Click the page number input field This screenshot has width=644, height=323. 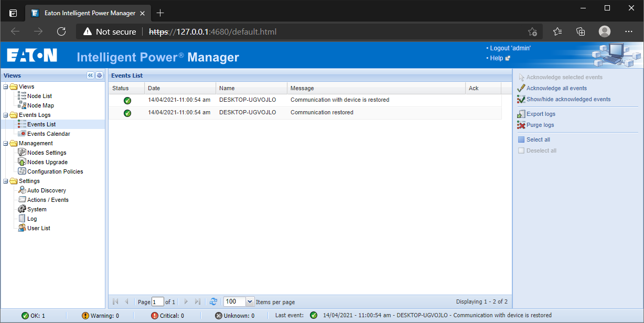158,302
